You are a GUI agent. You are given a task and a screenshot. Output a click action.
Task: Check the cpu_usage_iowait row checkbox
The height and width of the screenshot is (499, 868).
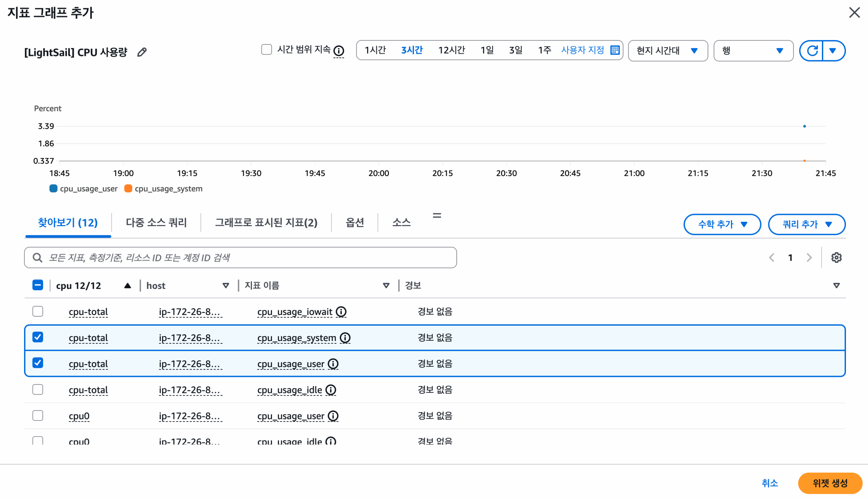click(38, 311)
